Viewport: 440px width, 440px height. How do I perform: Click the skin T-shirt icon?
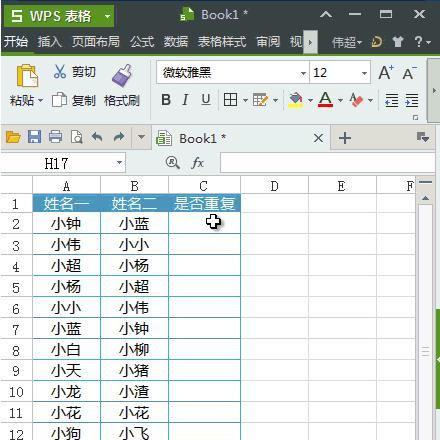pyautogui.click(x=397, y=42)
